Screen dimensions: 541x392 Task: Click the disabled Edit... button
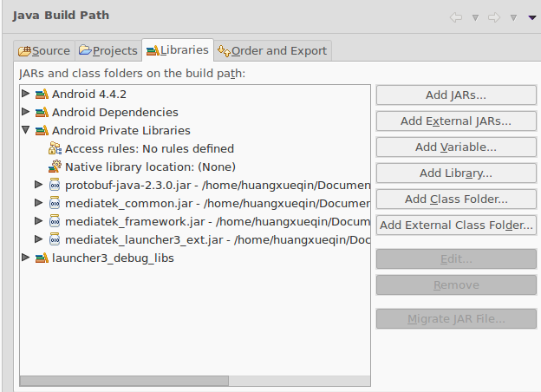pos(456,258)
